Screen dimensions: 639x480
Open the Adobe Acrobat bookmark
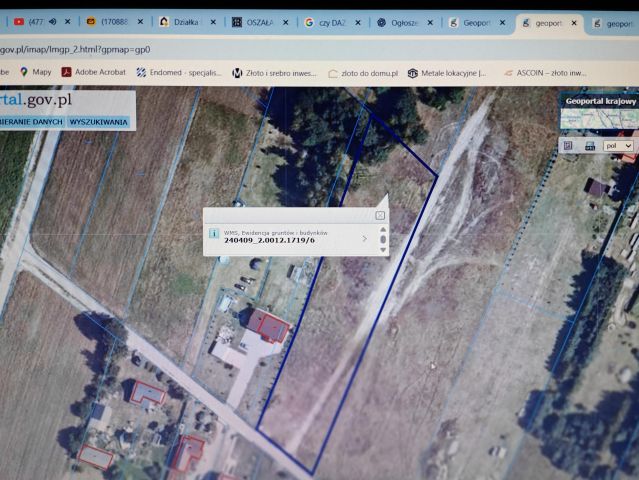tap(94, 72)
